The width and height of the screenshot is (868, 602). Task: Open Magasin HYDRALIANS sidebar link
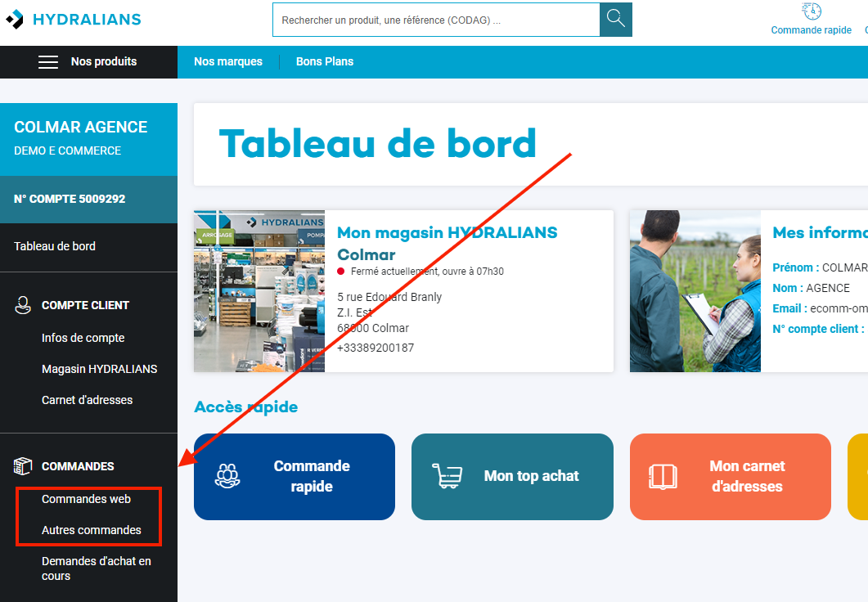pyautogui.click(x=100, y=369)
